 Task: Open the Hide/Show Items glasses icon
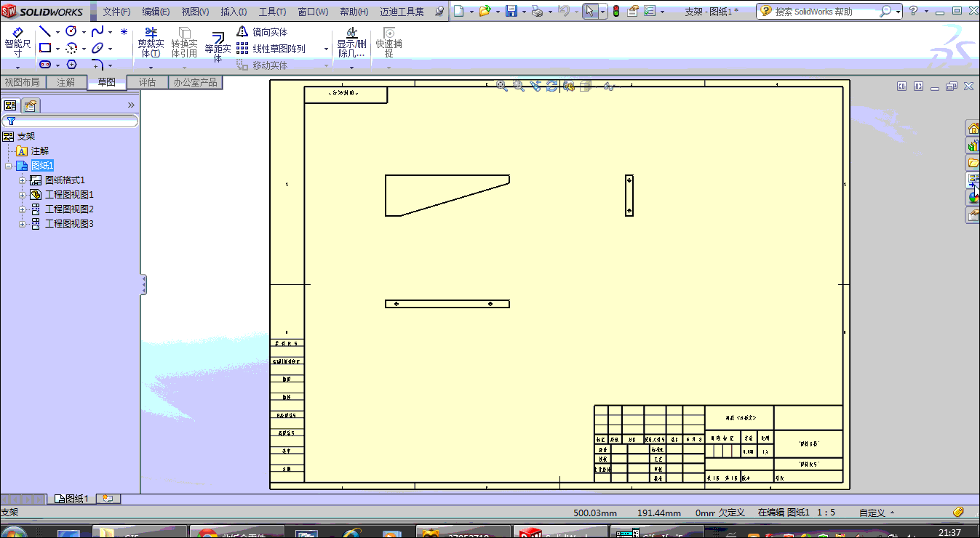point(608,87)
